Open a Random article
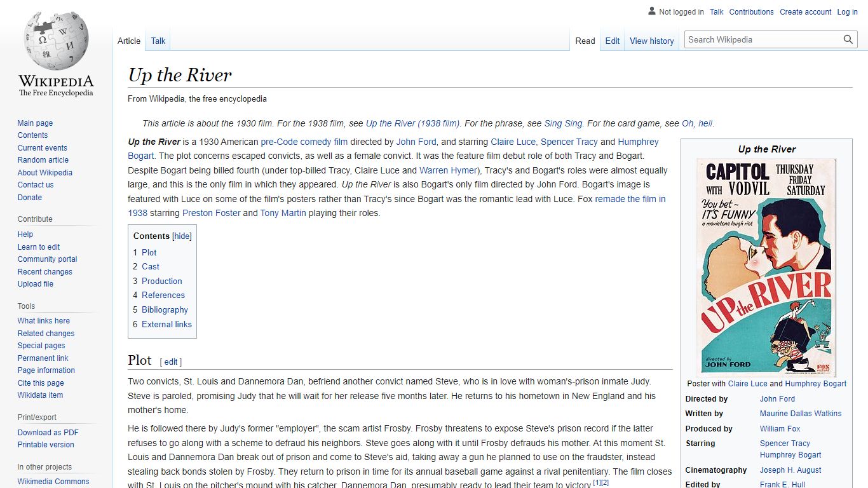This screenshot has width=868, height=488. pos(43,160)
